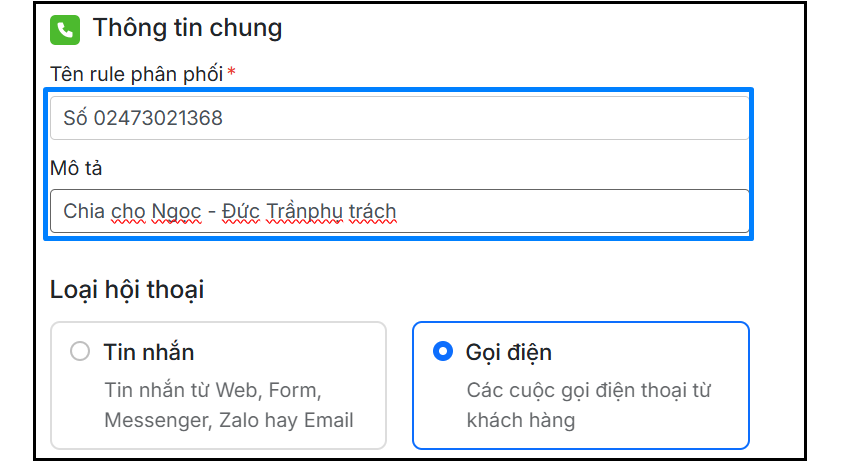Click the "Tin nhắn từ Web, Form" description text
Viewport: 841px width, 463px height.
[x=212, y=390]
